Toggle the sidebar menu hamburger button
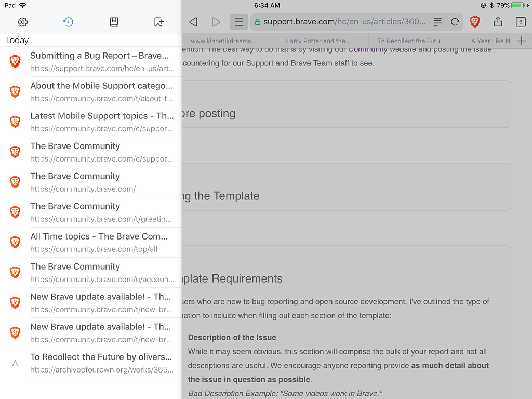532x399 pixels. 239,22
